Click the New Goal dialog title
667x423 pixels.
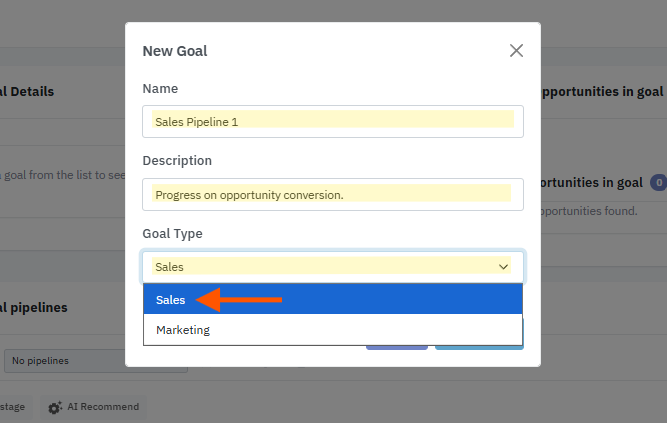click(175, 51)
